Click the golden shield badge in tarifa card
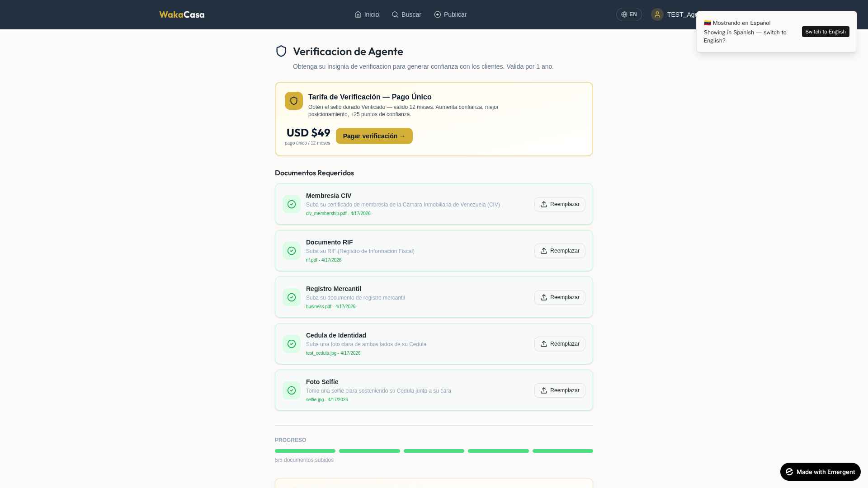This screenshot has height=488, width=868. tap(294, 101)
